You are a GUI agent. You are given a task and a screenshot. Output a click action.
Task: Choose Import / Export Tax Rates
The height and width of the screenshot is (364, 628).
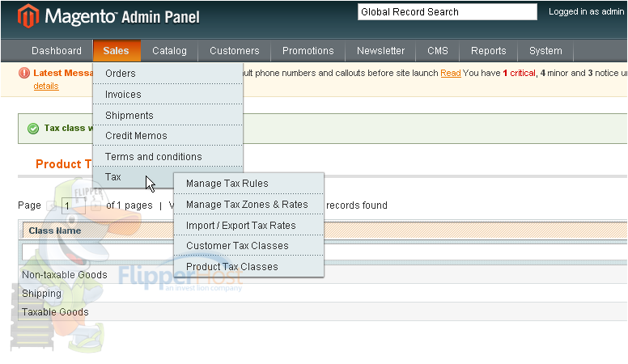coord(248,226)
